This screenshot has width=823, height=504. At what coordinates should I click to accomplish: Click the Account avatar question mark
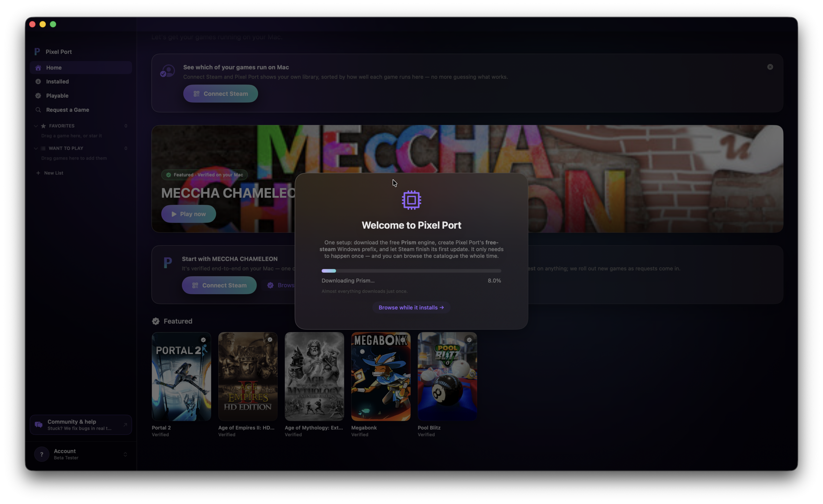point(42,454)
